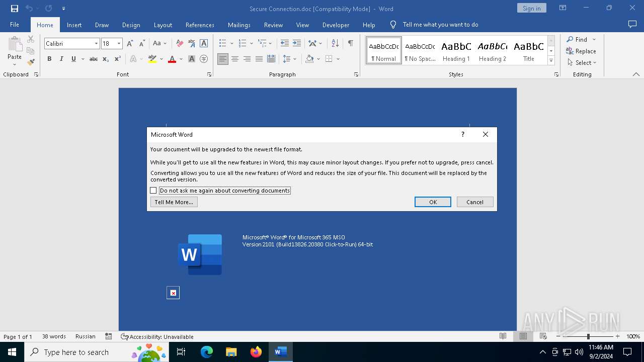Open the numbering list dropdown
This screenshot has width=644, height=362.
click(251, 44)
